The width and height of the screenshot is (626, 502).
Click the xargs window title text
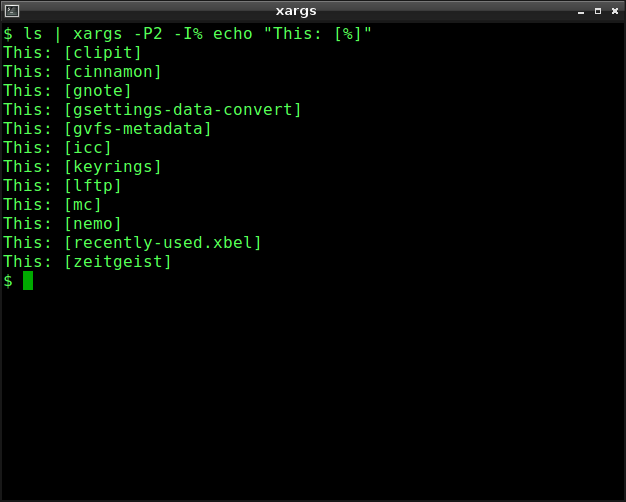296,11
